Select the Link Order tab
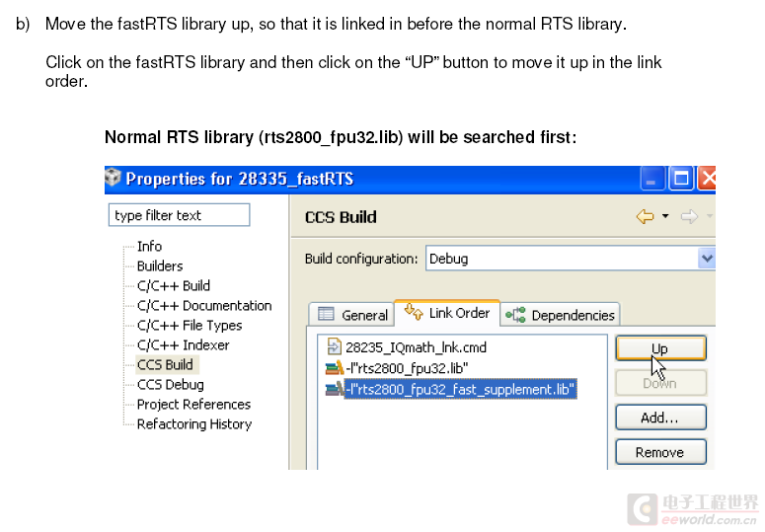Image resolution: width=765 pixels, height=532 pixels. [447, 313]
